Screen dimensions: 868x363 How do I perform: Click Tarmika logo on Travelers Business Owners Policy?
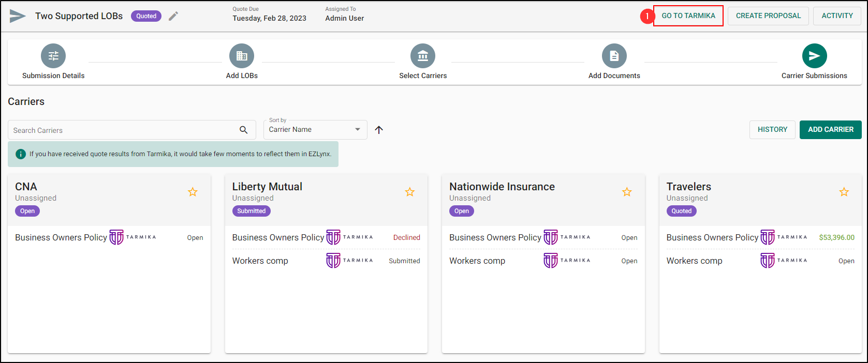point(784,237)
